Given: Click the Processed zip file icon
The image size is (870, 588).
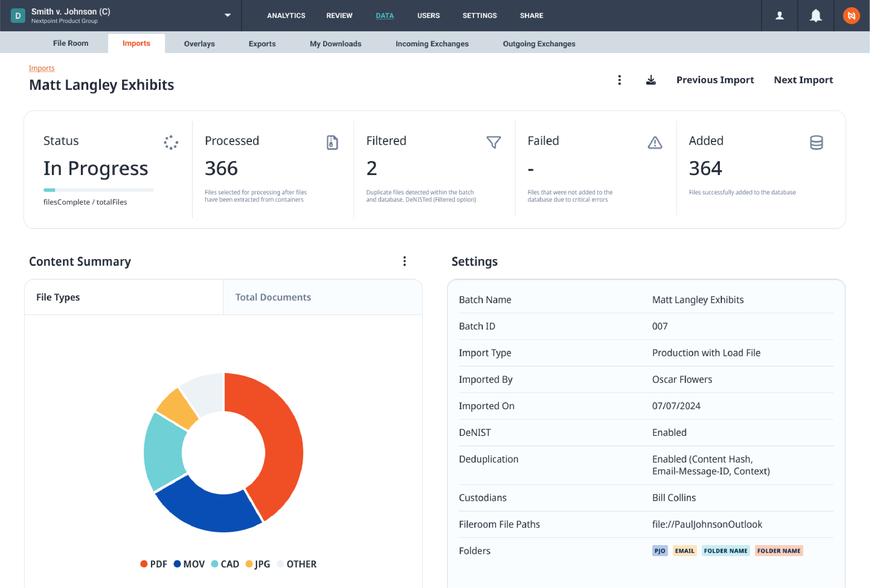Looking at the screenshot, I should click(x=332, y=142).
